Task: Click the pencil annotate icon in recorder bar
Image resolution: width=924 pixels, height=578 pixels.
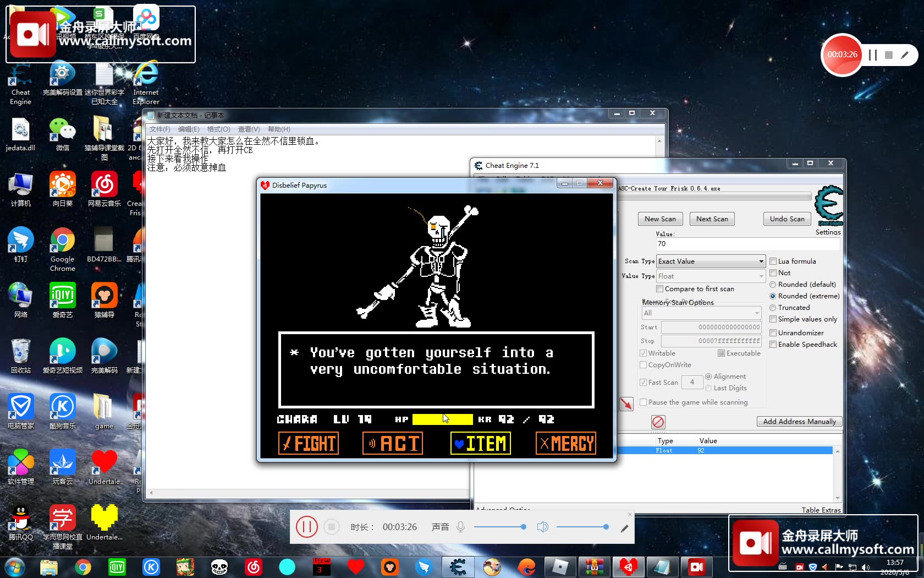Action: (624, 528)
